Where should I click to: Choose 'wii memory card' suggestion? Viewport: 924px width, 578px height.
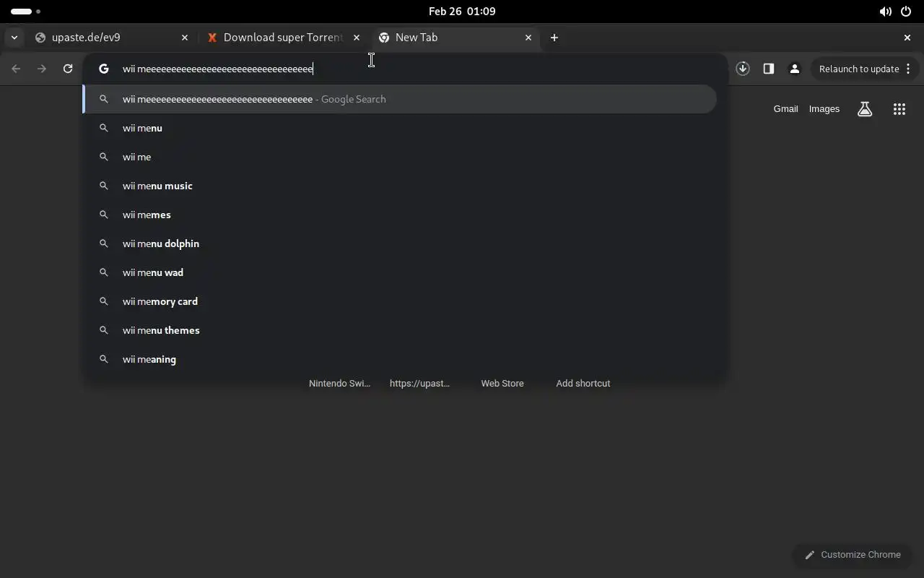pos(401,301)
